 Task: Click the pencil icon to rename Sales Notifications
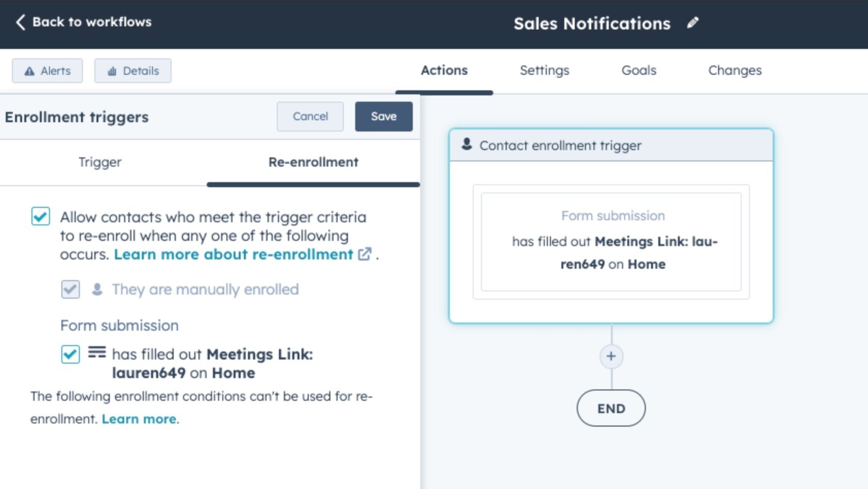(693, 22)
